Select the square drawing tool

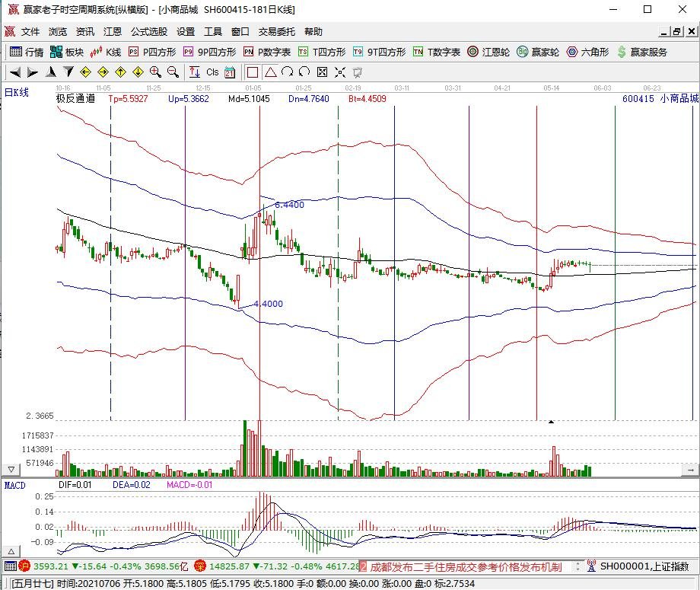[253, 72]
